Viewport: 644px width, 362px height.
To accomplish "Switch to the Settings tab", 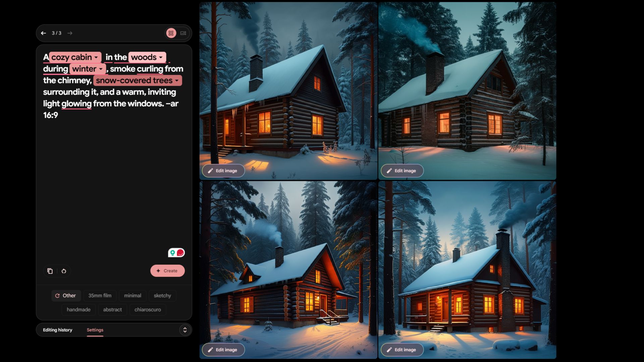I will [x=95, y=330].
